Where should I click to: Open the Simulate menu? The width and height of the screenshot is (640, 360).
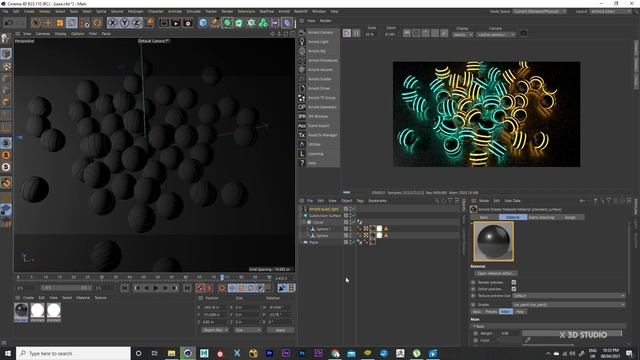[193, 11]
